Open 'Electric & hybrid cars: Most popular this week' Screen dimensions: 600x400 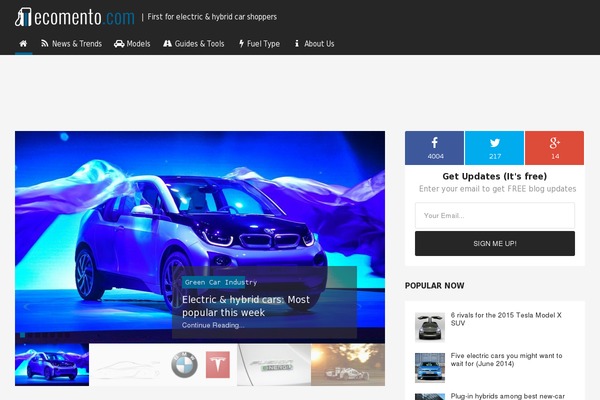coord(246,306)
